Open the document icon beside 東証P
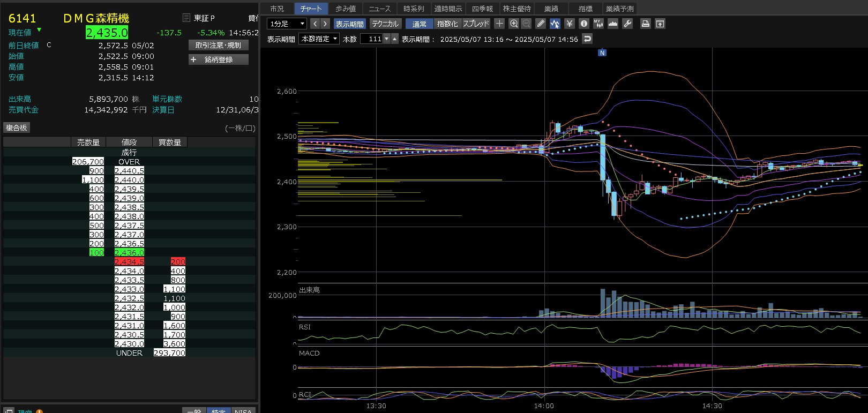Viewport: 868px width, 413px height. [186, 18]
